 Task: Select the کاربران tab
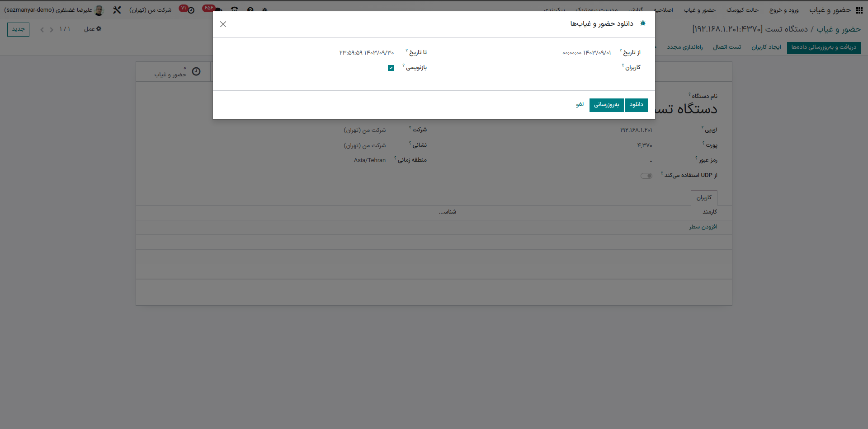pyautogui.click(x=704, y=198)
